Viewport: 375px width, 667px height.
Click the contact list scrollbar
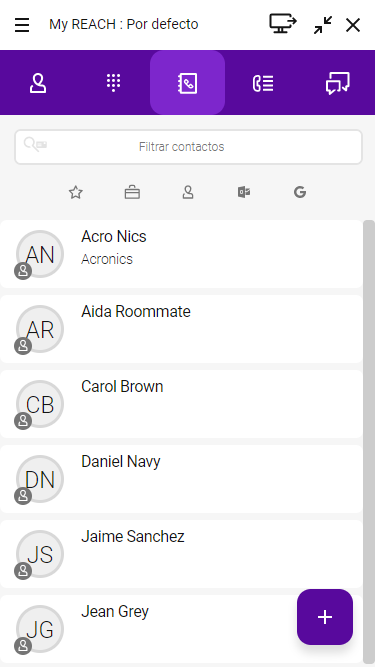pyautogui.click(x=369, y=442)
